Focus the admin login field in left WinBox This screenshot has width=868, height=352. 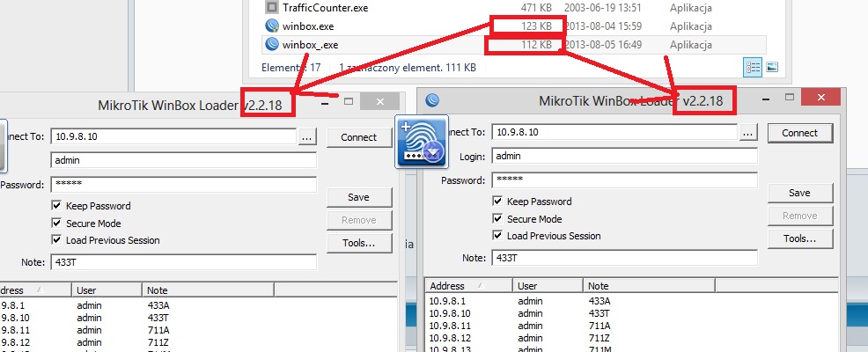pyautogui.click(x=183, y=160)
